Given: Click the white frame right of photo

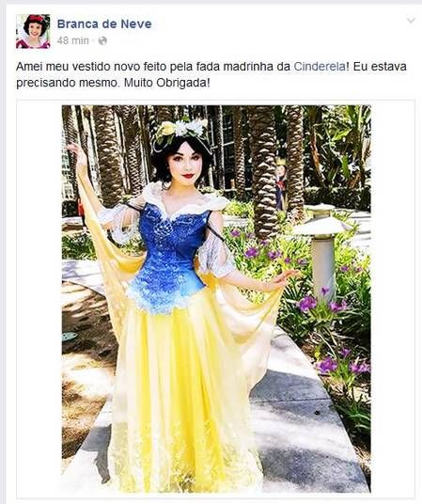Looking at the screenshot, I should [392, 299].
